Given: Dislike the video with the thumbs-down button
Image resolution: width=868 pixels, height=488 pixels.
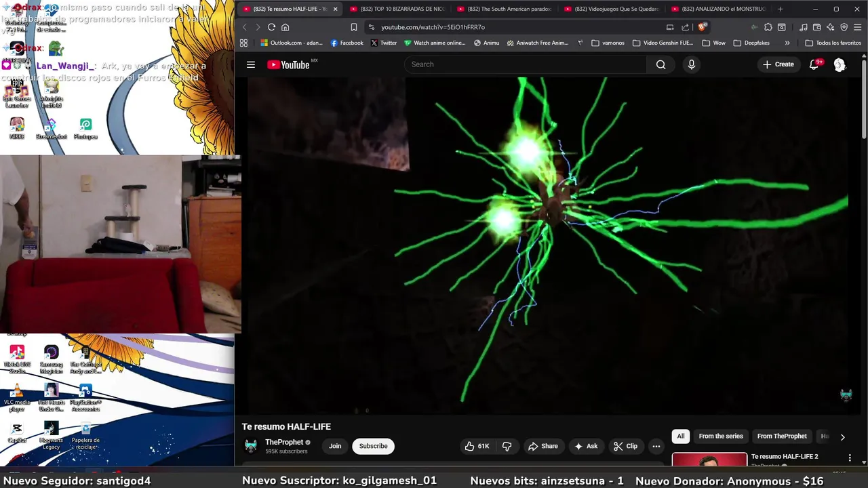Looking at the screenshot, I should pos(507,446).
